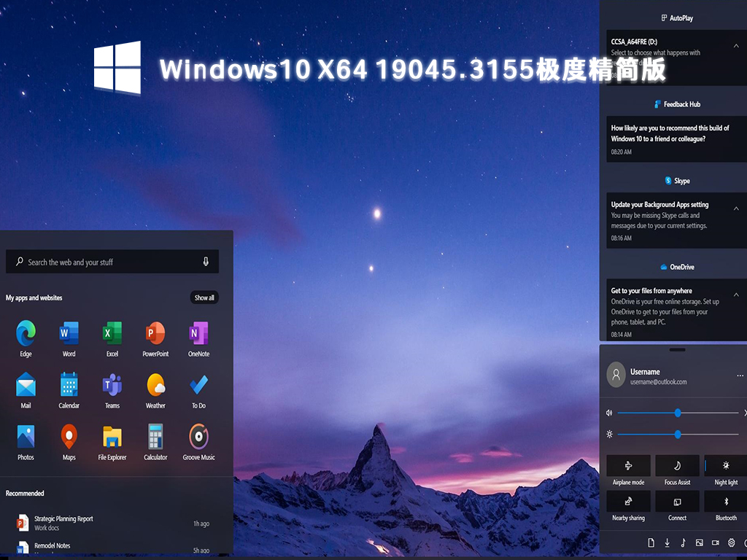The width and height of the screenshot is (747, 560).
Task: Click the drag handle atop the quick settings panel
Action: coord(677,349)
